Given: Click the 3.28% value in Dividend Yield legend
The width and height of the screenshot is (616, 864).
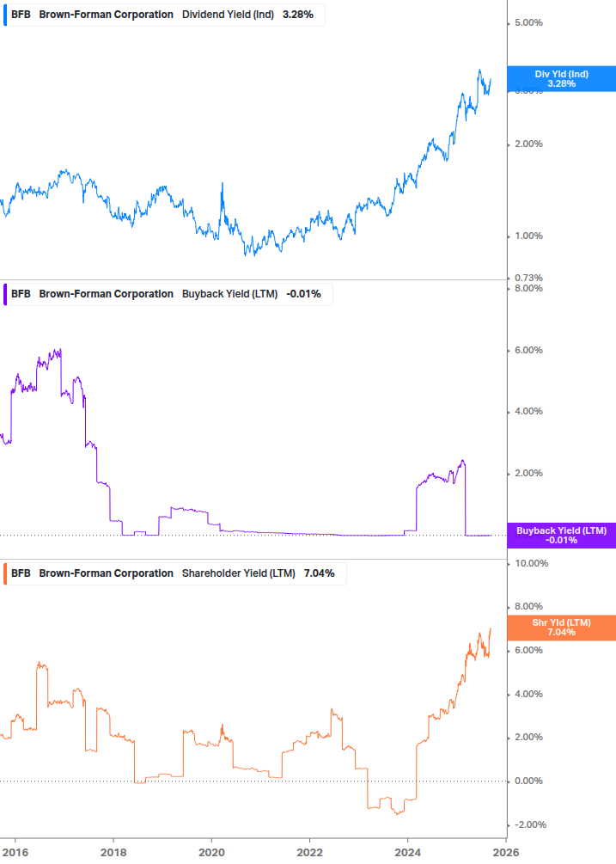Looking at the screenshot, I should (x=298, y=15).
